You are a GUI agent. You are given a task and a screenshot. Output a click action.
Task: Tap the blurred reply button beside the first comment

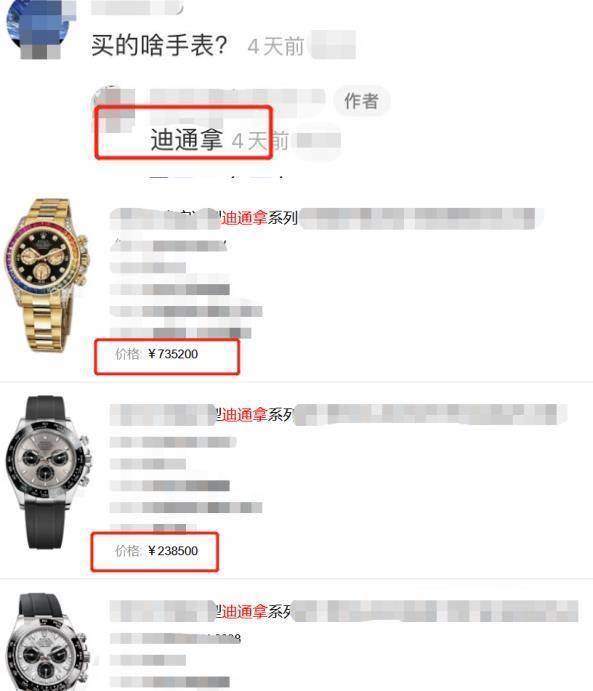(334, 45)
